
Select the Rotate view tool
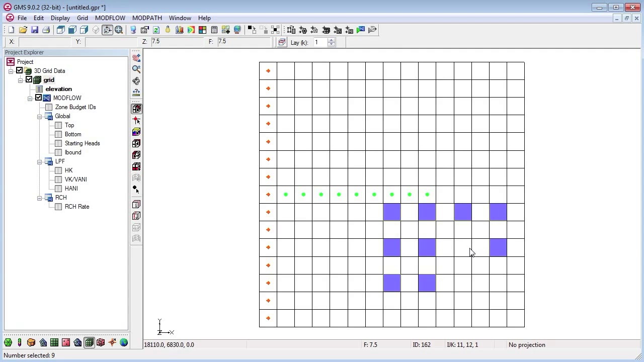point(136,81)
